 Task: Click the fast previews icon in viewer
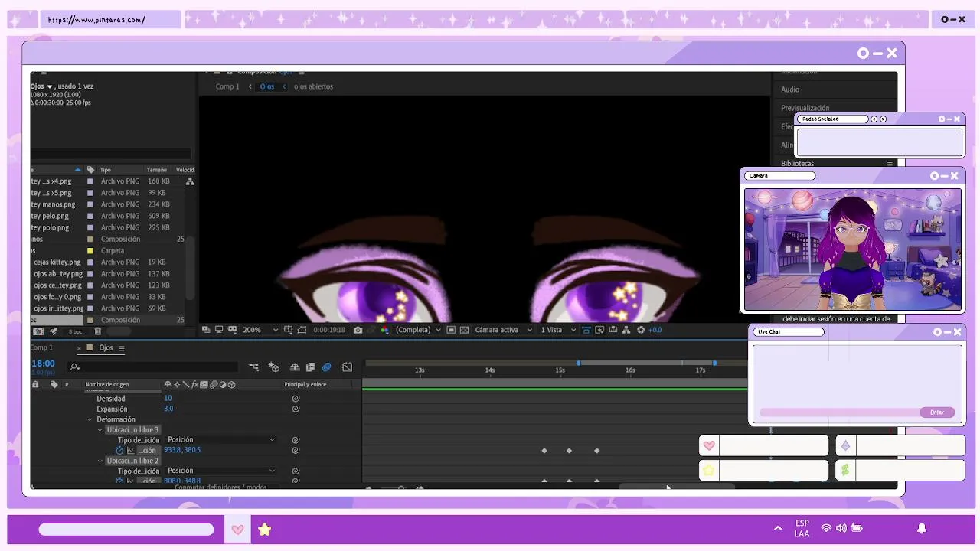coord(599,330)
